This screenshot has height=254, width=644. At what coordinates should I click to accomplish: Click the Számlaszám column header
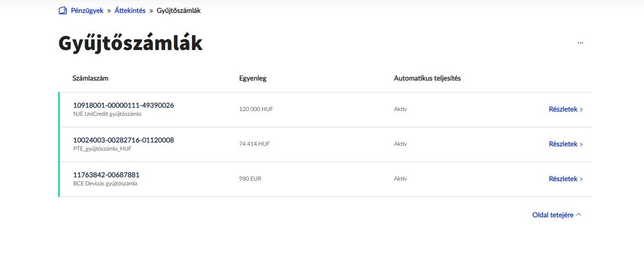tap(90, 78)
